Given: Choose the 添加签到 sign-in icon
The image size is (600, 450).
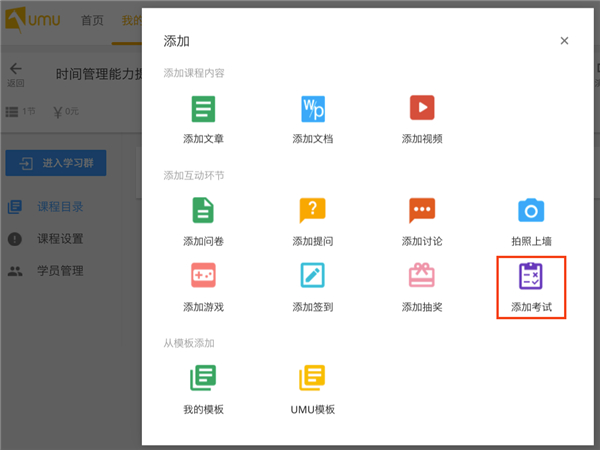Looking at the screenshot, I should (x=313, y=275).
